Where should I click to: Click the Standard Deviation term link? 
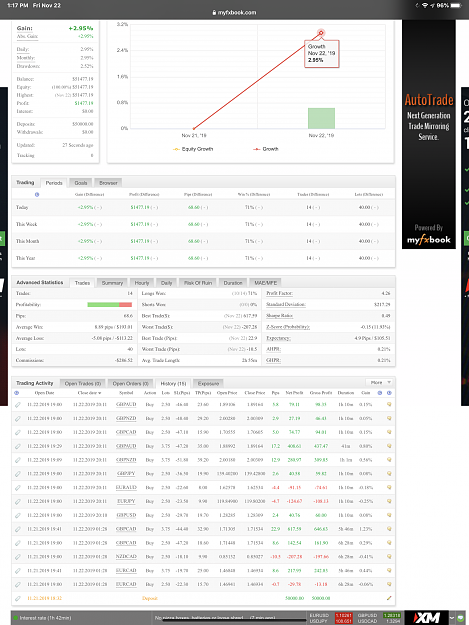[x=286, y=305]
